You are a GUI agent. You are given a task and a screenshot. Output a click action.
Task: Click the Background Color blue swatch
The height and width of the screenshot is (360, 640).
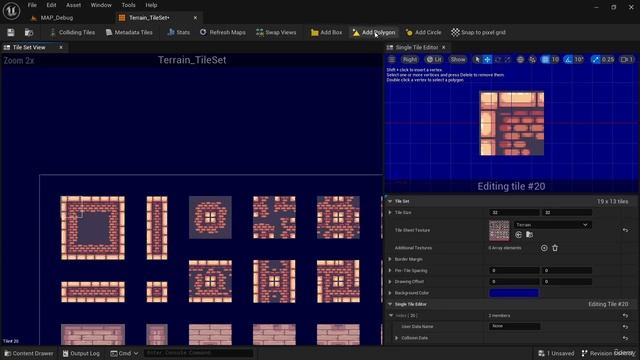tap(514, 293)
